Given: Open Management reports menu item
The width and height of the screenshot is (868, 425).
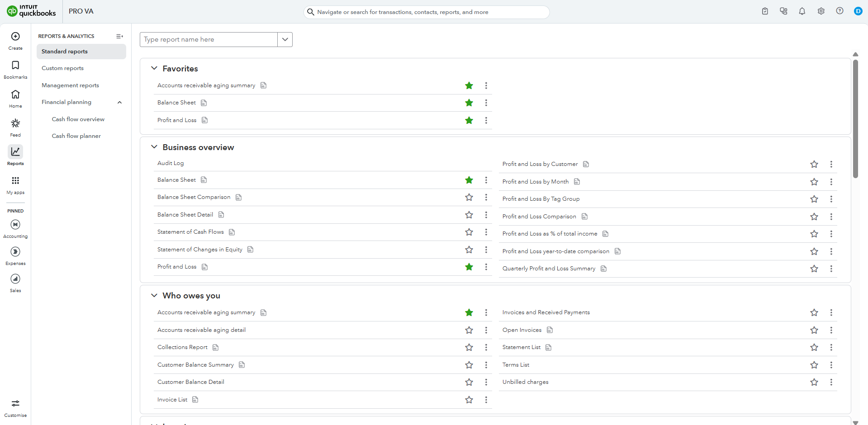Looking at the screenshot, I should pyautogui.click(x=70, y=85).
